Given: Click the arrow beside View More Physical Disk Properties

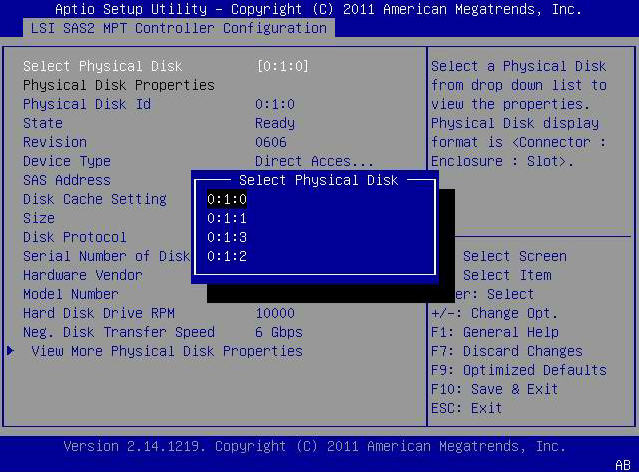Looking at the screenshot, I should coord(11,351).
